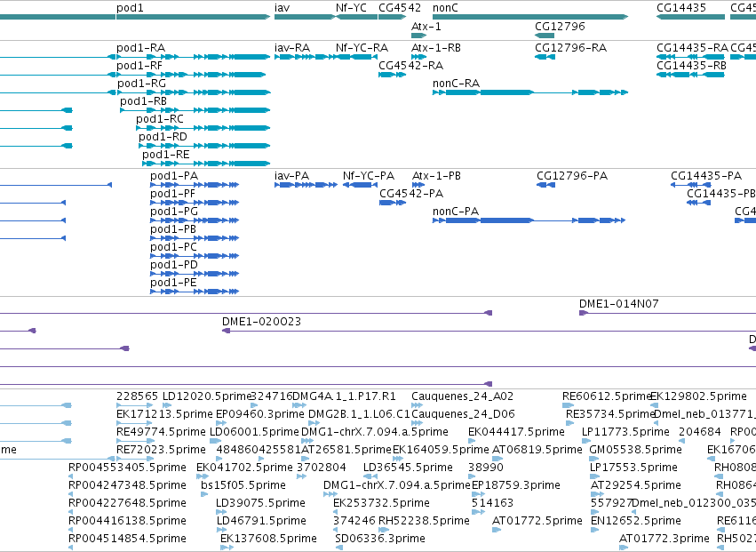This screenshot has width=756, height=552.
Task: Open the Atx-1-RB transcript
Action: click(x=418, y=57)
